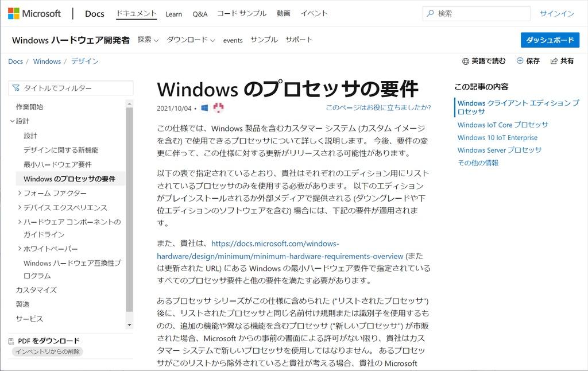Click the share icon next to 共有
Screen dimensions: 588x371
(x=554, y=61)
